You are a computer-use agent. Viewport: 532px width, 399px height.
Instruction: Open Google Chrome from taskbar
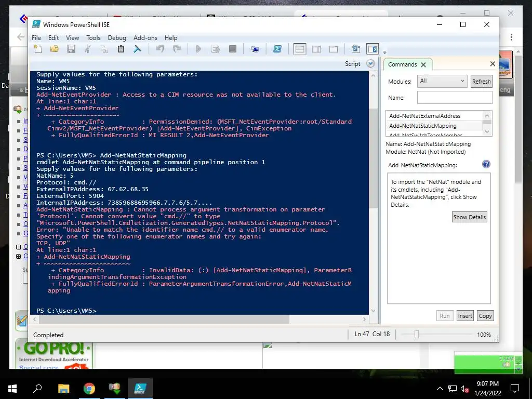(x=89, y=389)
